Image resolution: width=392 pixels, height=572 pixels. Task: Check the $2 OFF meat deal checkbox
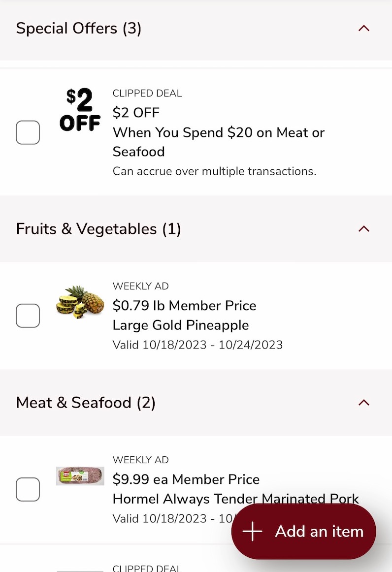28,132
